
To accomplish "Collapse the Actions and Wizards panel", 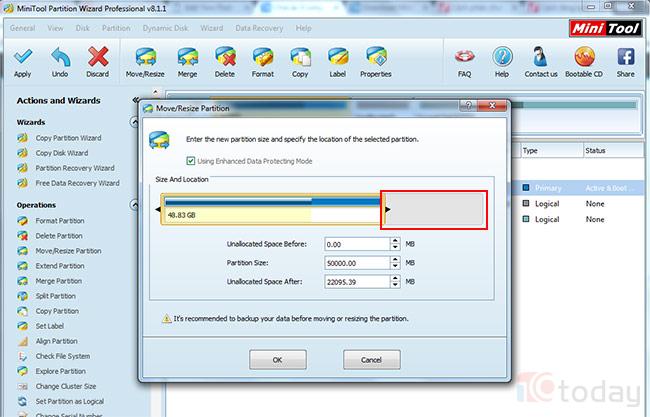I will click(135, 100).
